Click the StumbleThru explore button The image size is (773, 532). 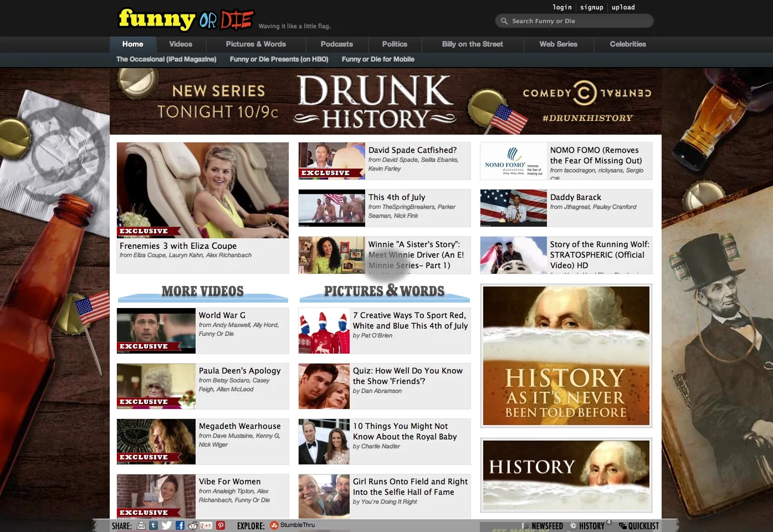[293, 525]
